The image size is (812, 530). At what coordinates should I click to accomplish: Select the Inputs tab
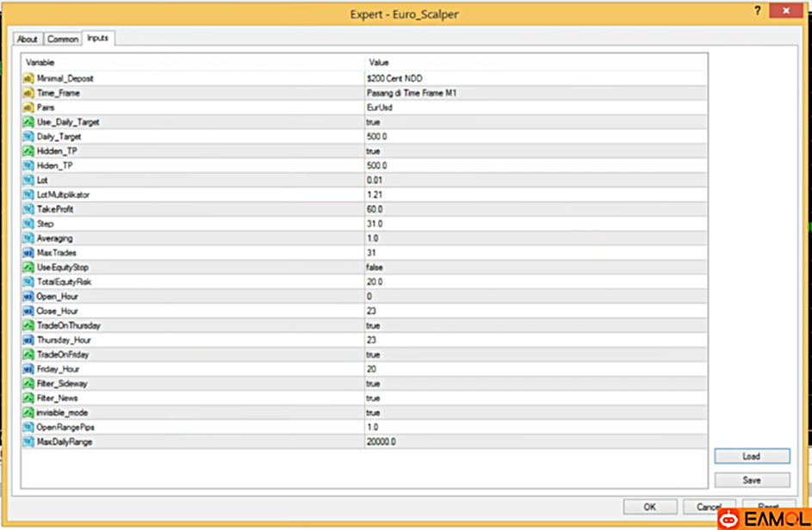pos(98,39)
